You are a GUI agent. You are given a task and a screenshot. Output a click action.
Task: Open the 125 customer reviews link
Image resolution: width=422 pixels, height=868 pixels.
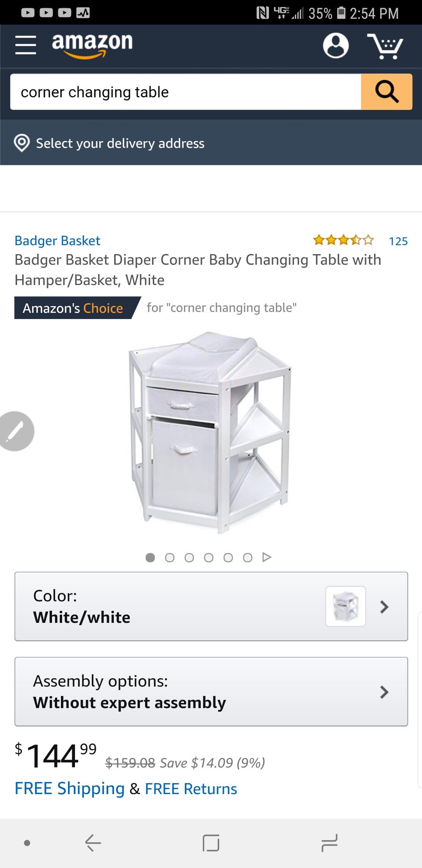pyautogui.click(x=398, y=241)
